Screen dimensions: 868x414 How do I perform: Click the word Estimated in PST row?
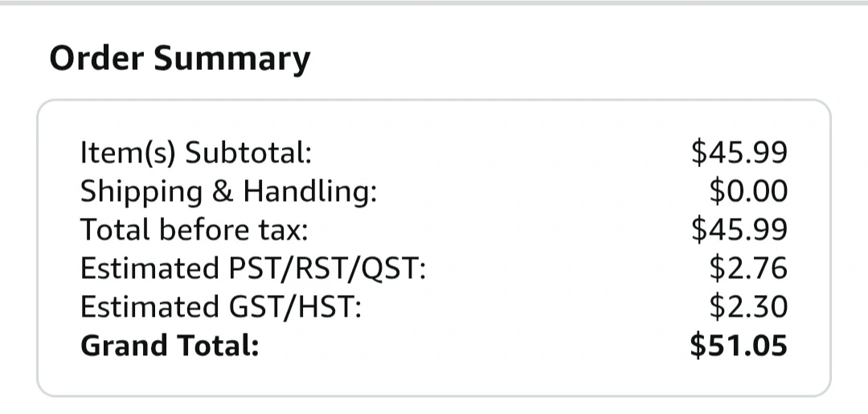click(150, 268)
